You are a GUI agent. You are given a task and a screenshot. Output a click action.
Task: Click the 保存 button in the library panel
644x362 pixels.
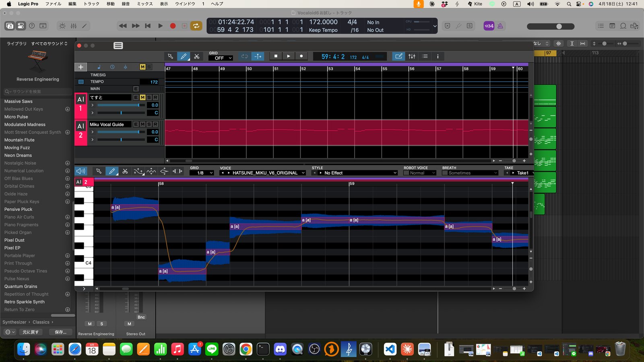pyautogui.click(x=60, y=332)
